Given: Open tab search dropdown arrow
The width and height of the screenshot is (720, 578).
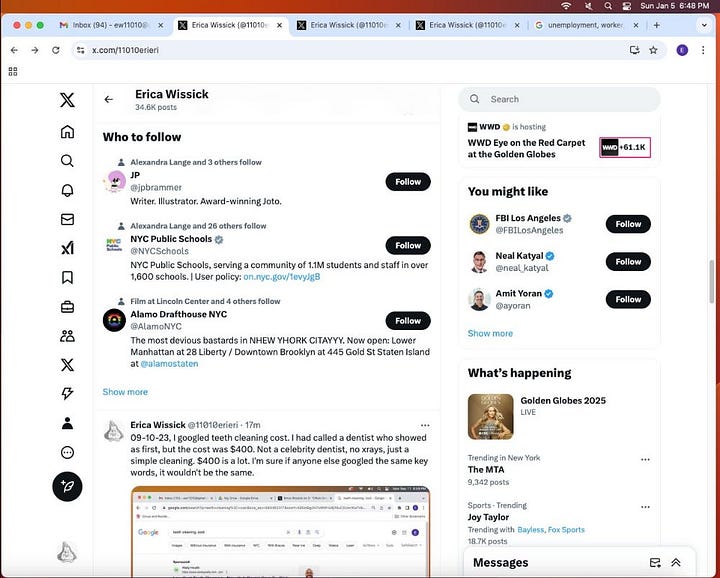Looking at the screenshot, I should [704, 25].
